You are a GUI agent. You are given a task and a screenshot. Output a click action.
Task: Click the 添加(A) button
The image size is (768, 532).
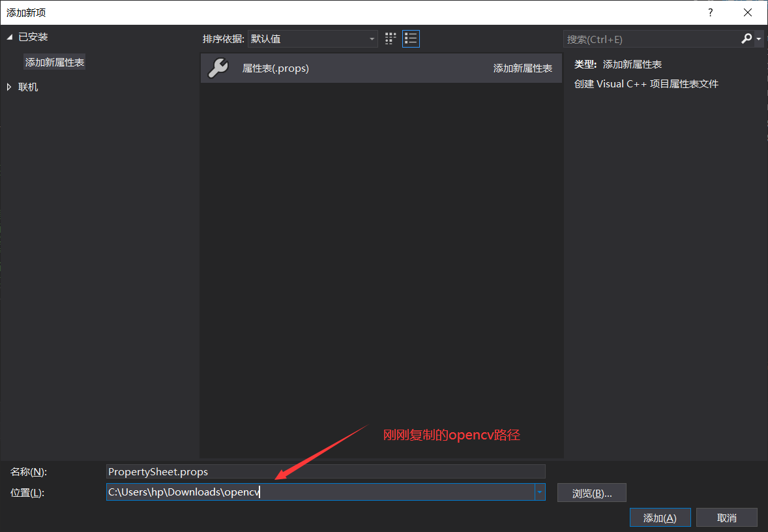click(x=660, y=518)
